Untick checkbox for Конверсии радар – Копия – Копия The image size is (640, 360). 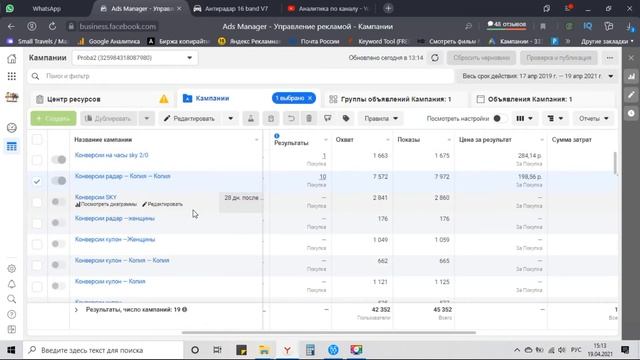pyautogui.click(x=37, y=181)
